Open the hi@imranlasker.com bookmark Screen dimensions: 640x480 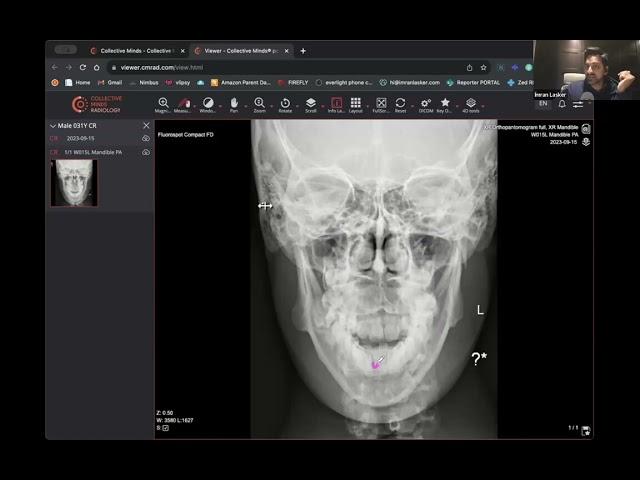[410, 82]
